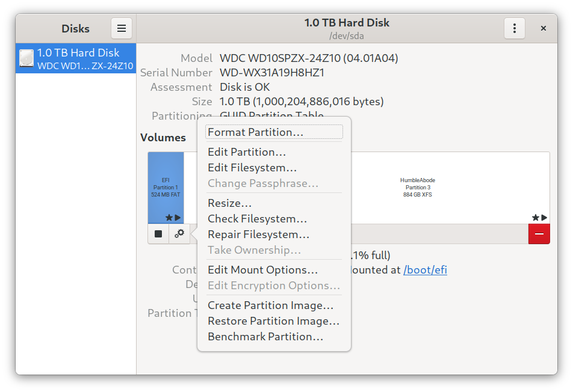The width and height of the screenshot is (573, 392).
Task: Select Repair Filesystem… option
Action: (258, 234)
